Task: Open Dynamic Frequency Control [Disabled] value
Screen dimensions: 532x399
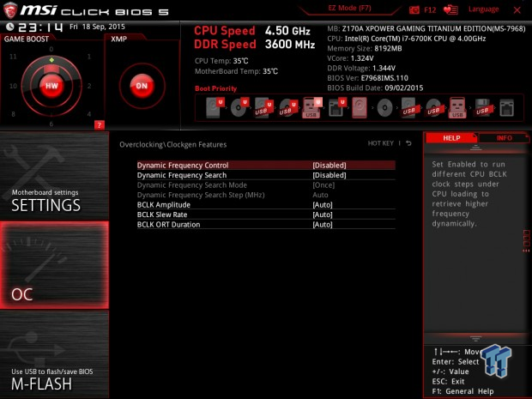Action: tap(329, 166)
